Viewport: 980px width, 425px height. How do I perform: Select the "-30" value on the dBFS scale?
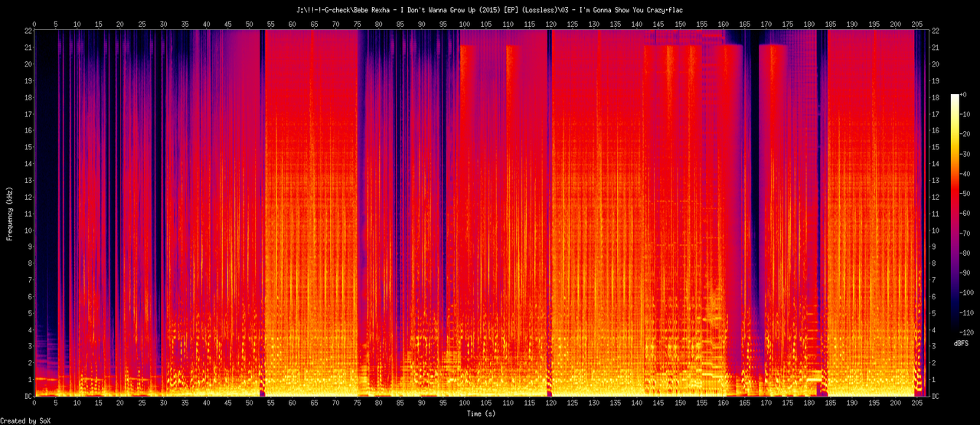(967, 154)
